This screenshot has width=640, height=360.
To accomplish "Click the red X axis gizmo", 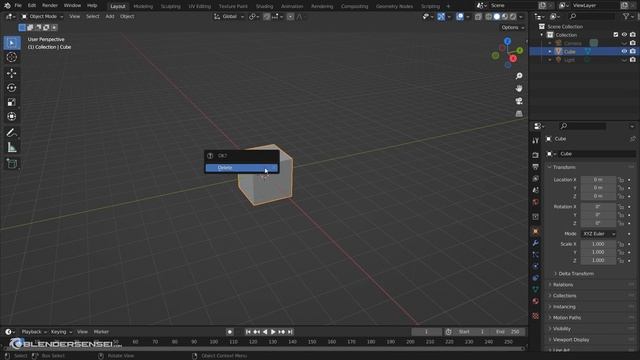I will coord(513,59).
